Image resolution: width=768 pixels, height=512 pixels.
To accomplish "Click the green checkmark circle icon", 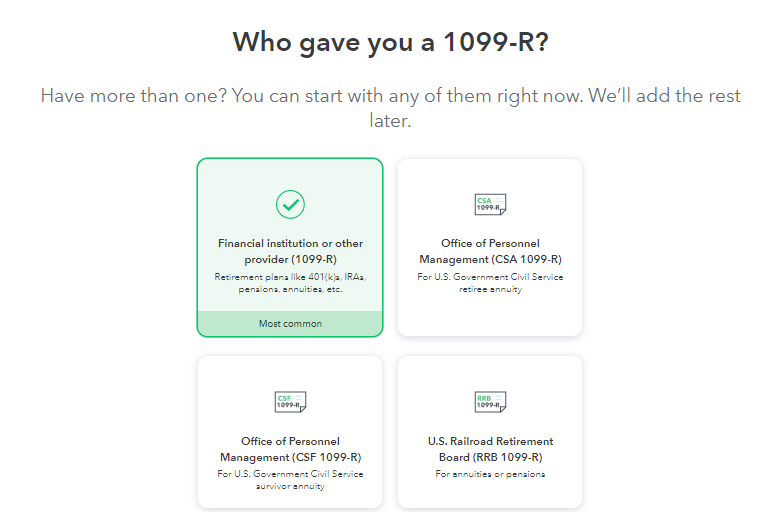I will pos(290,204).
